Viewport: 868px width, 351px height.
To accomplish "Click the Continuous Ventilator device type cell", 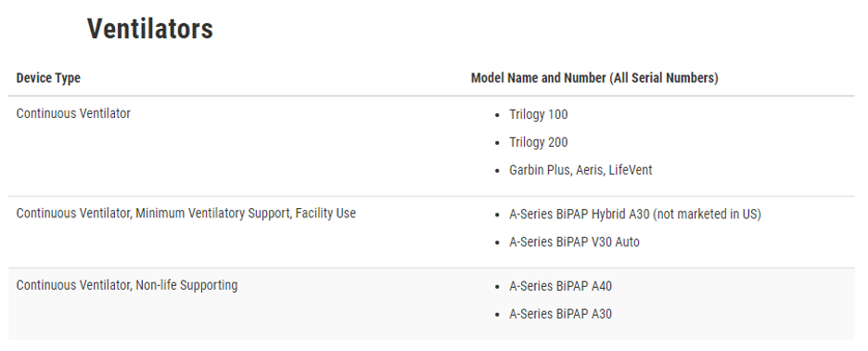I will pyautogui.click(x=73, y=113).
